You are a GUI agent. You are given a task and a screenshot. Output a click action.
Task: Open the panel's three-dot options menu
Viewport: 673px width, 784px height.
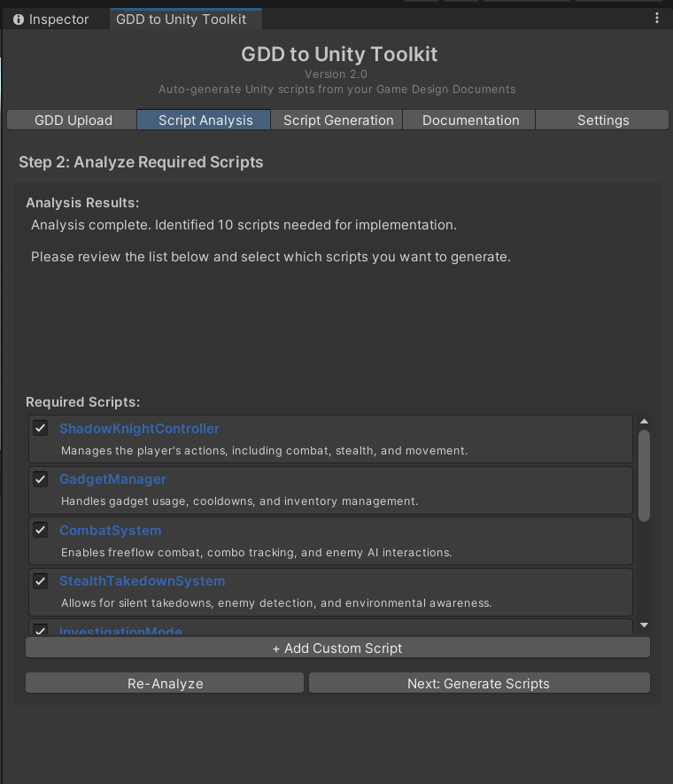[656, 19]
